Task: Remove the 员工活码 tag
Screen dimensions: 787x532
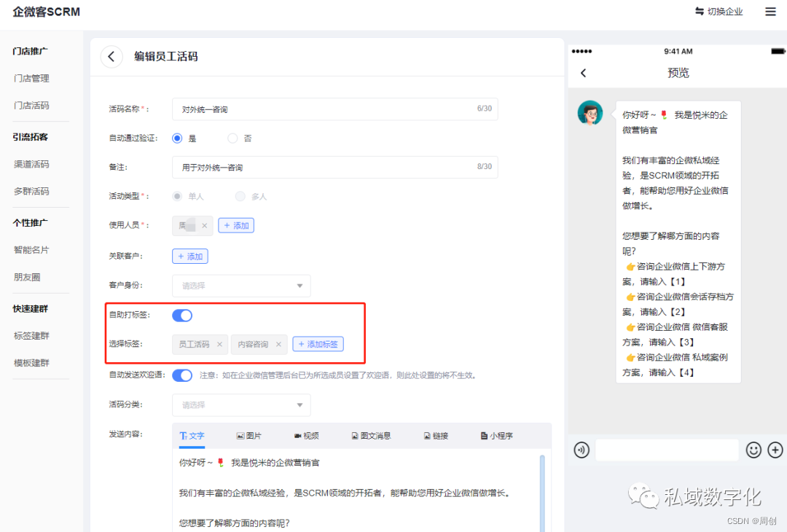Action: [219, 344]
